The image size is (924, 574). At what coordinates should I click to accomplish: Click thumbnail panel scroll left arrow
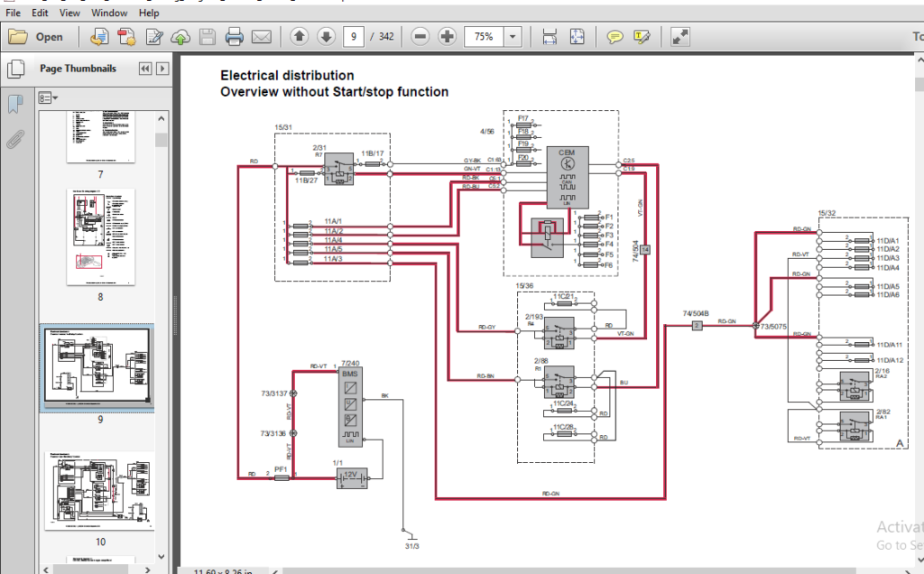[x=46, y=569]
